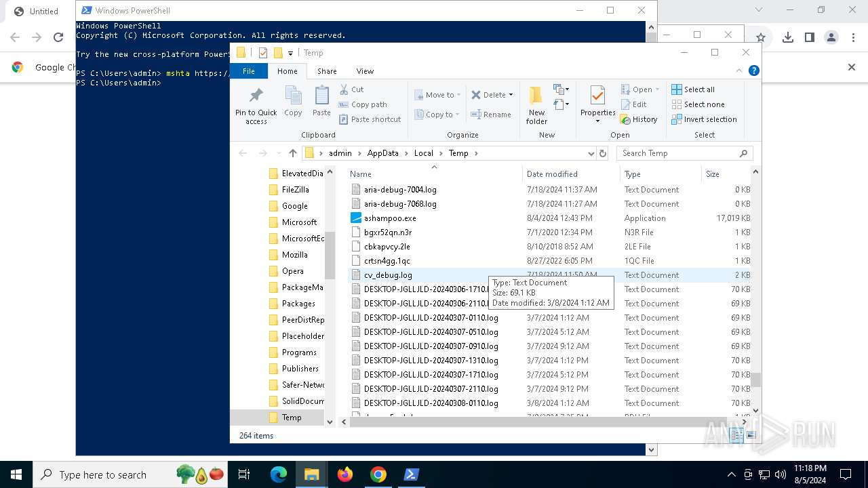
Task: Click the Edit command
Action: 633,104
